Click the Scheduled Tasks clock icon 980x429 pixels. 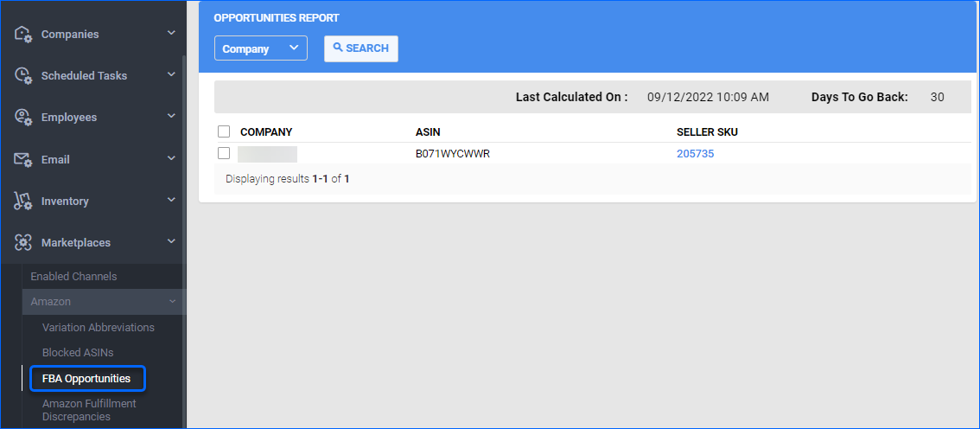[23, 76]
